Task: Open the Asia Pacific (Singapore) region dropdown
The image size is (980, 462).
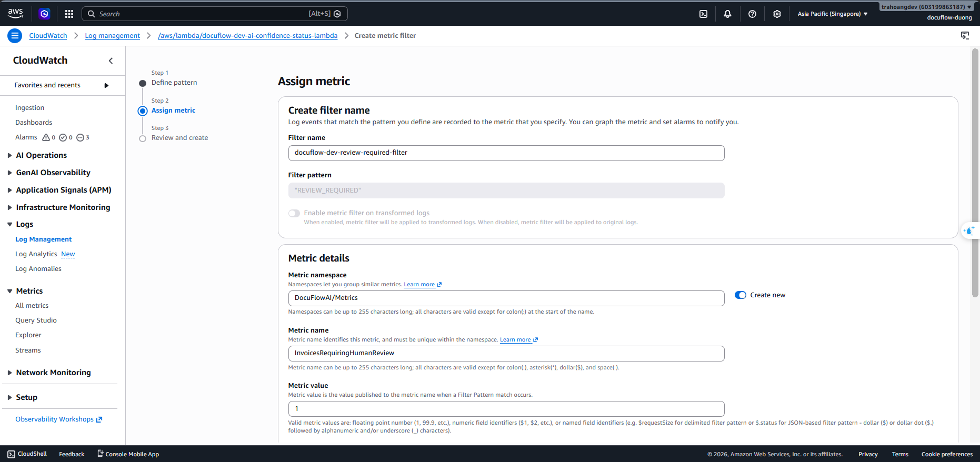Action: click(833, 14)
